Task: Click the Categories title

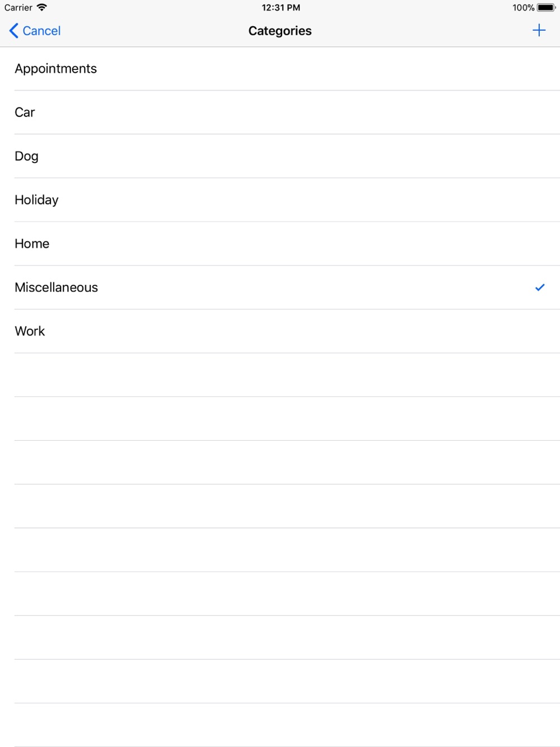Action: [280, 31]
